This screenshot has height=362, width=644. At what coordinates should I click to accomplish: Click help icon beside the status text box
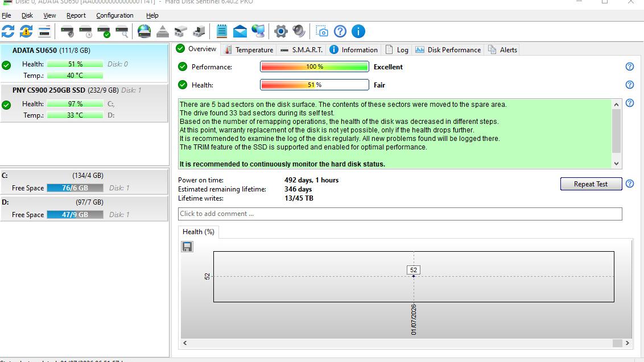[x=630, y=103]
